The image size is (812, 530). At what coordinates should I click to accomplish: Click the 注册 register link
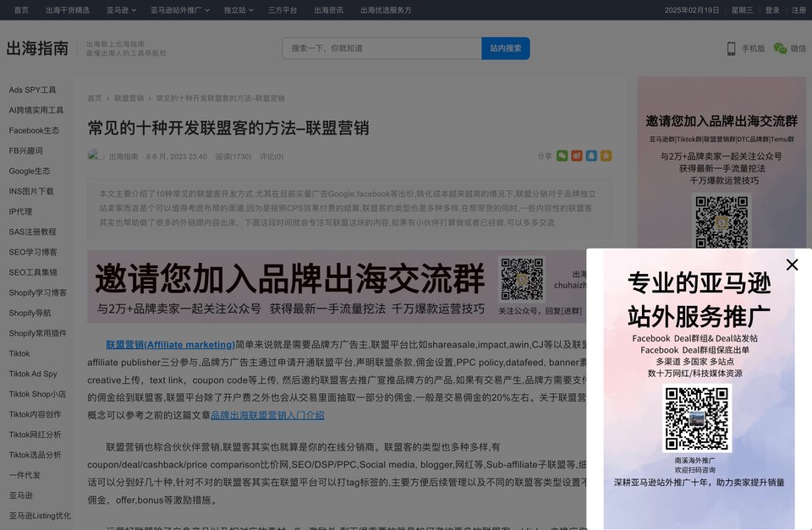tap(798, 10)
